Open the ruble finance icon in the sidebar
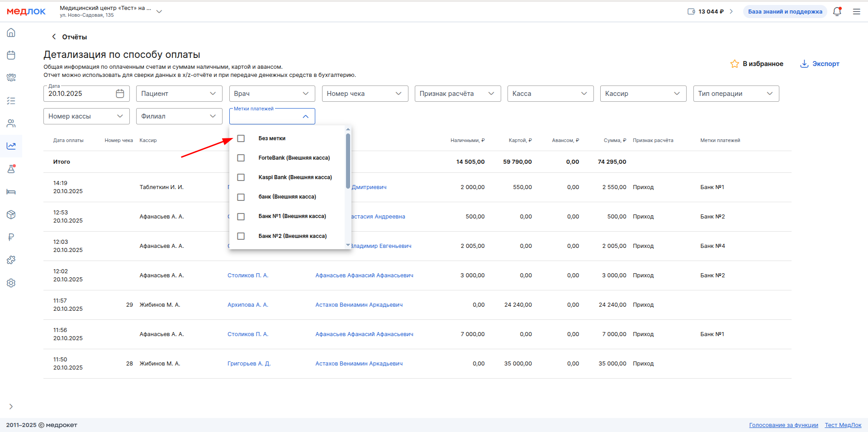Screen dimensions: 868x432 (11, 237)
